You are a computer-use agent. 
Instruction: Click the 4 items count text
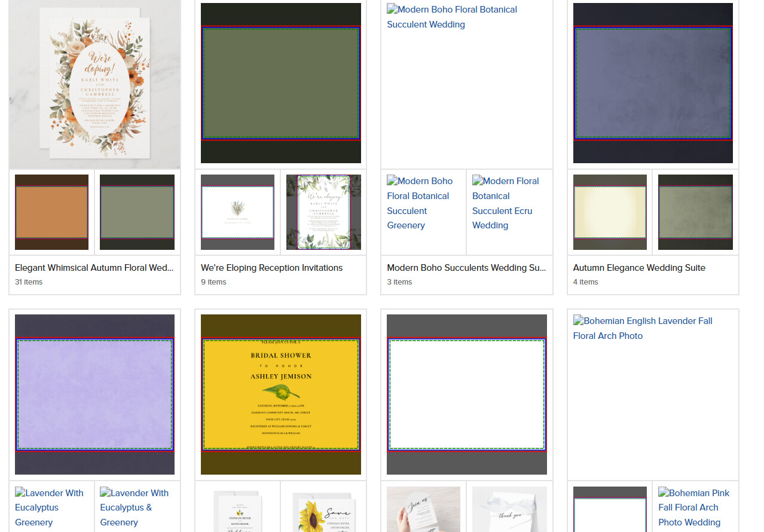tap(586, 282)
